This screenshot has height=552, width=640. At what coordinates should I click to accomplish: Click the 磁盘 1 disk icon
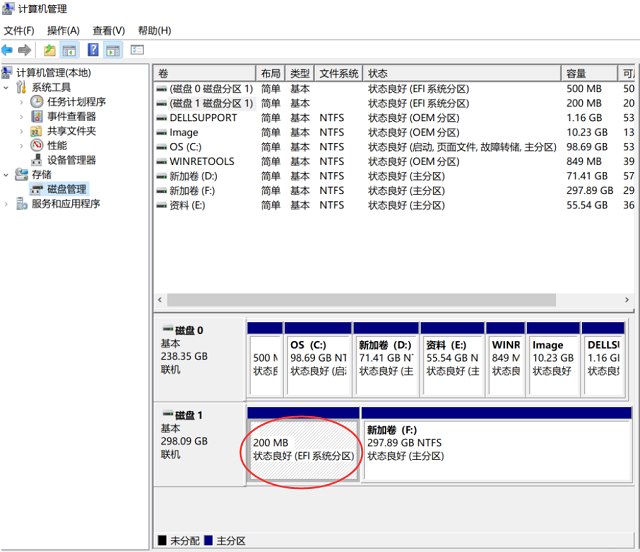(x=168, y=414)
